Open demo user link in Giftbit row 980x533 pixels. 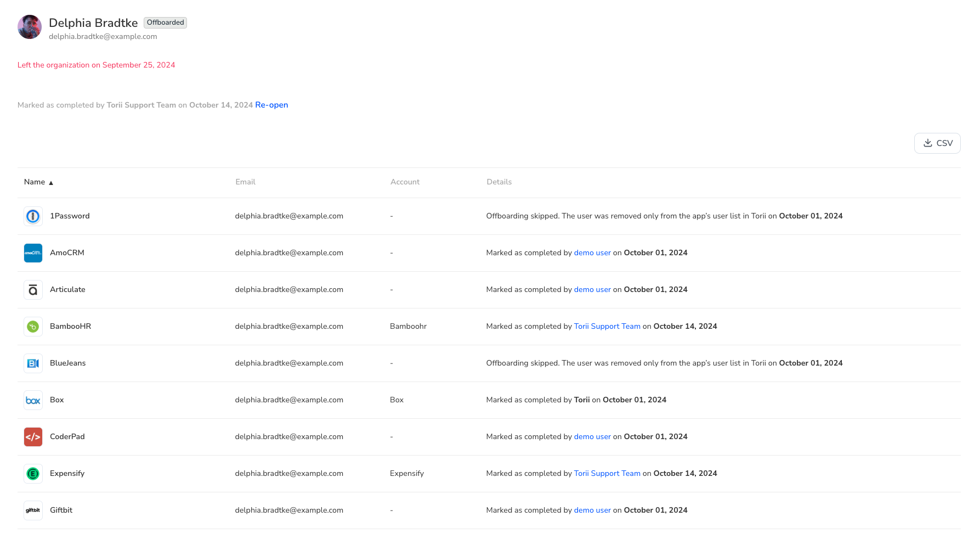click(x=592, y=510)
